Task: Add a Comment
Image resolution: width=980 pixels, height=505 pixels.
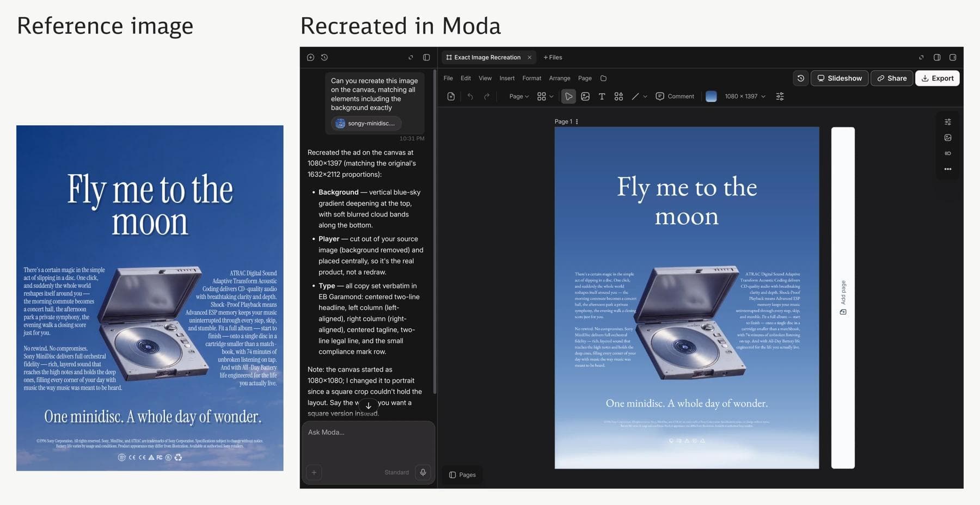Action: click(x=675, y=96)
